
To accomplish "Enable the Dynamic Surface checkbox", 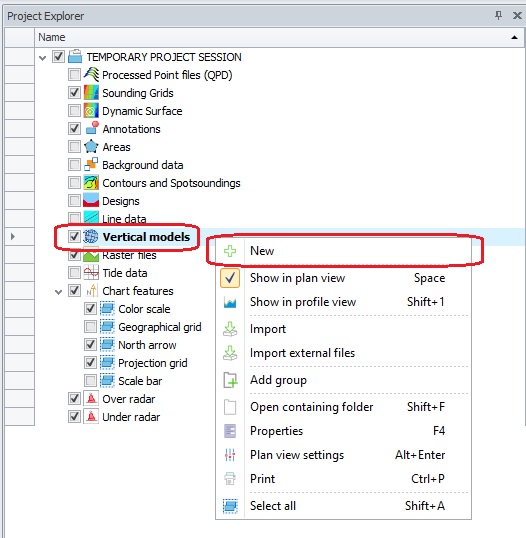I will coord(74,111).
